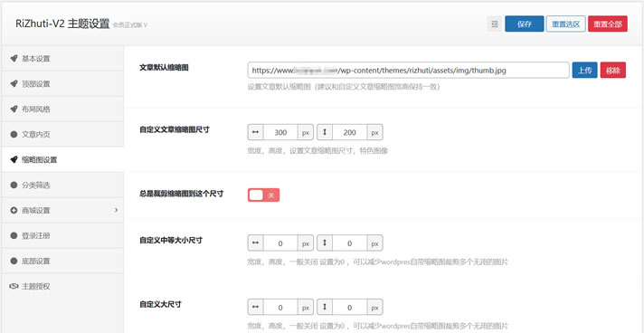The image size is (644, 333).
Task: Click the 自定义中等大小尺寸 label
Action: [171, 241]
